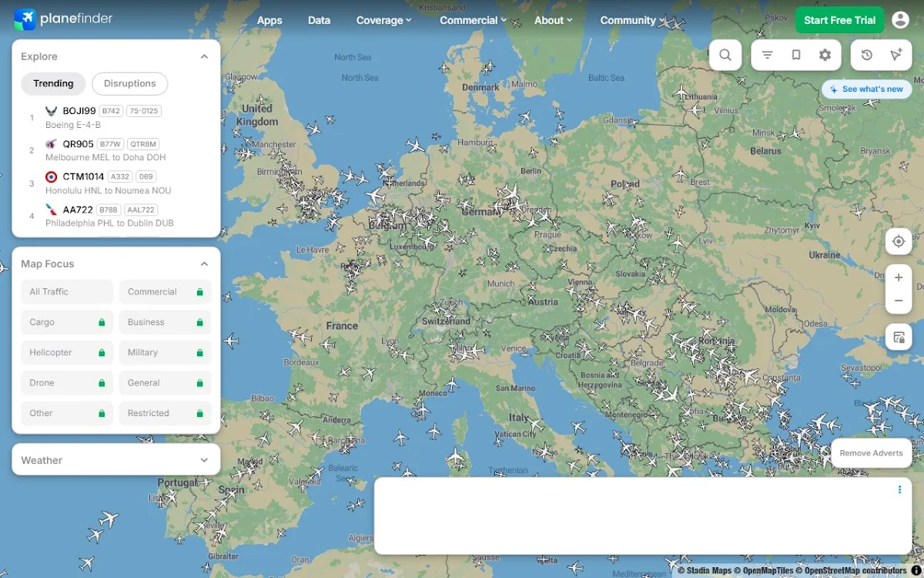Select the locked Military focus option

[x=165, y=352]
